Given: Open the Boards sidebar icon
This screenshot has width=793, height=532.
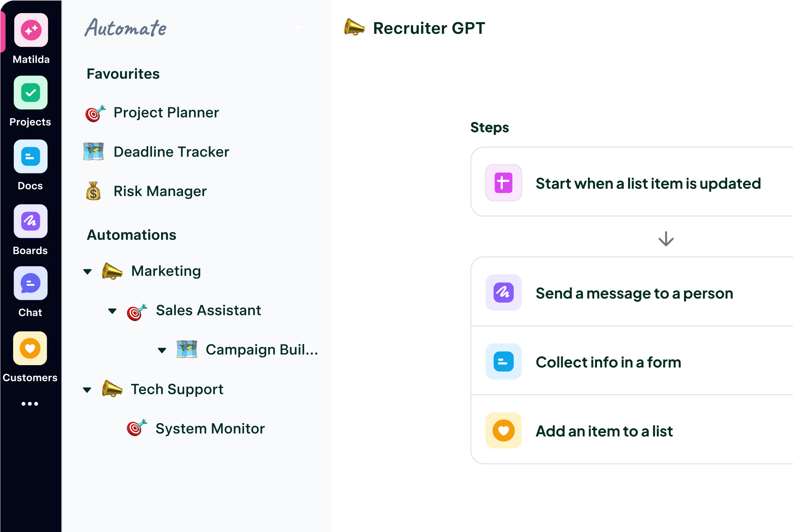Looking at the screenshot, I should pyautogui.click(x=31, y=221).
